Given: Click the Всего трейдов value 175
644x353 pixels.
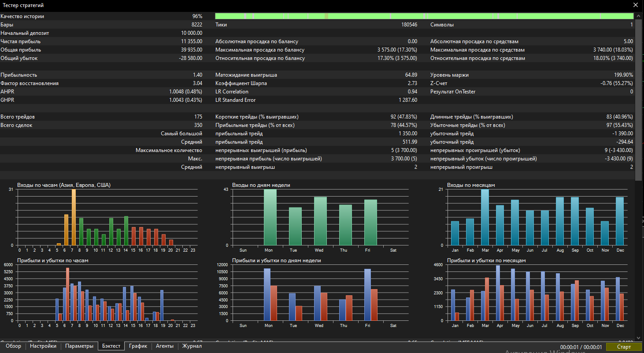Looking at the screenshot, I should point(198,117).
